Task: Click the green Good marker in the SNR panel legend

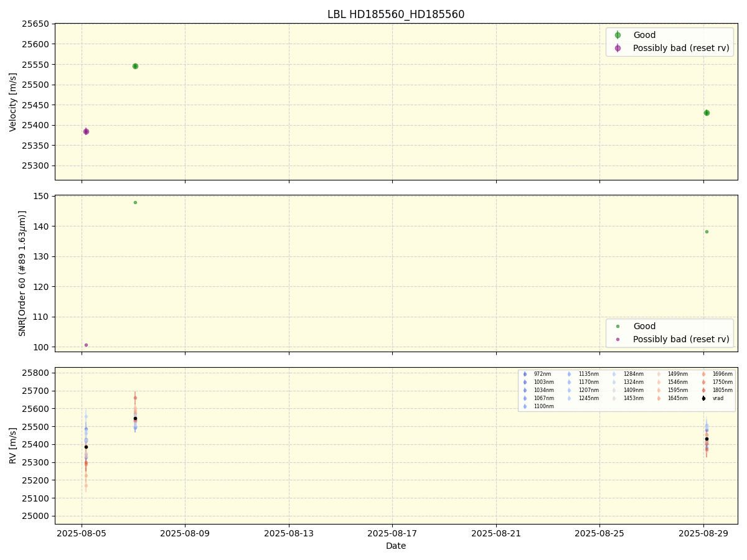Action: 618,326
